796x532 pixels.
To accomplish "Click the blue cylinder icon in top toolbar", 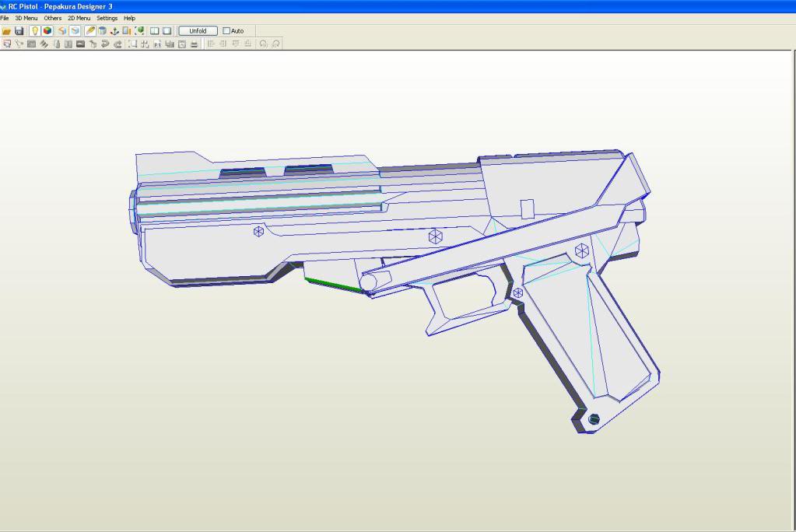I will [102, 31].
